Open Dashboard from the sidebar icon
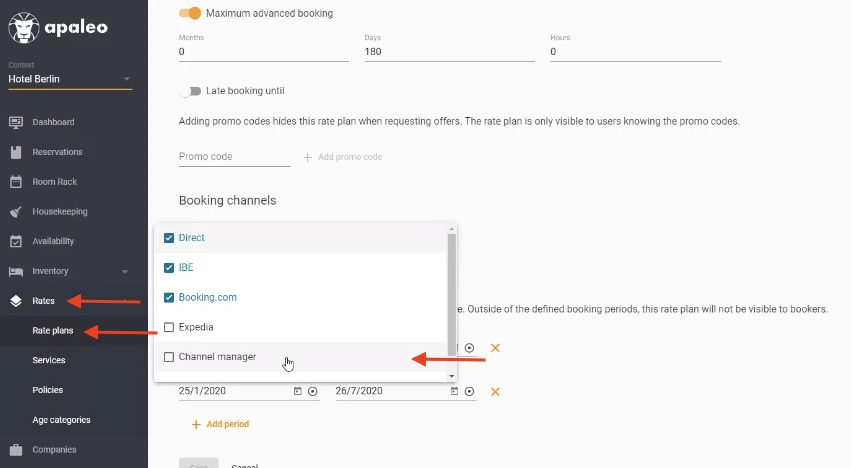 [x=16, y=122]
